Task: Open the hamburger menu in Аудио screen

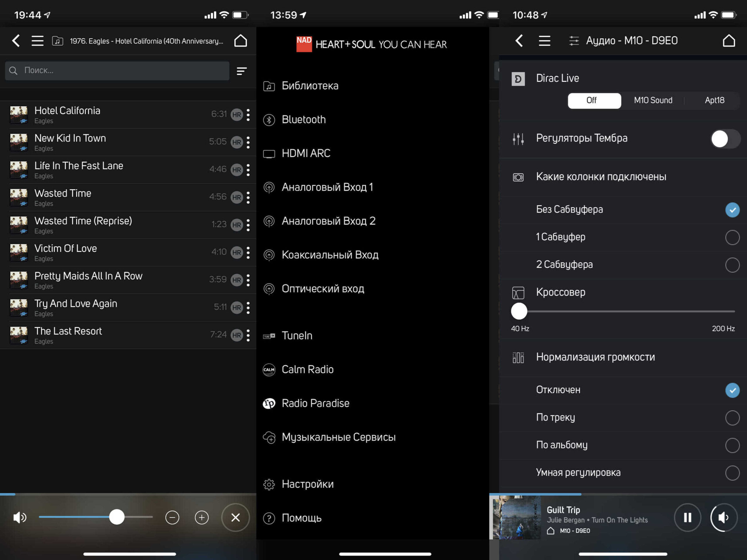Action: 544,41
